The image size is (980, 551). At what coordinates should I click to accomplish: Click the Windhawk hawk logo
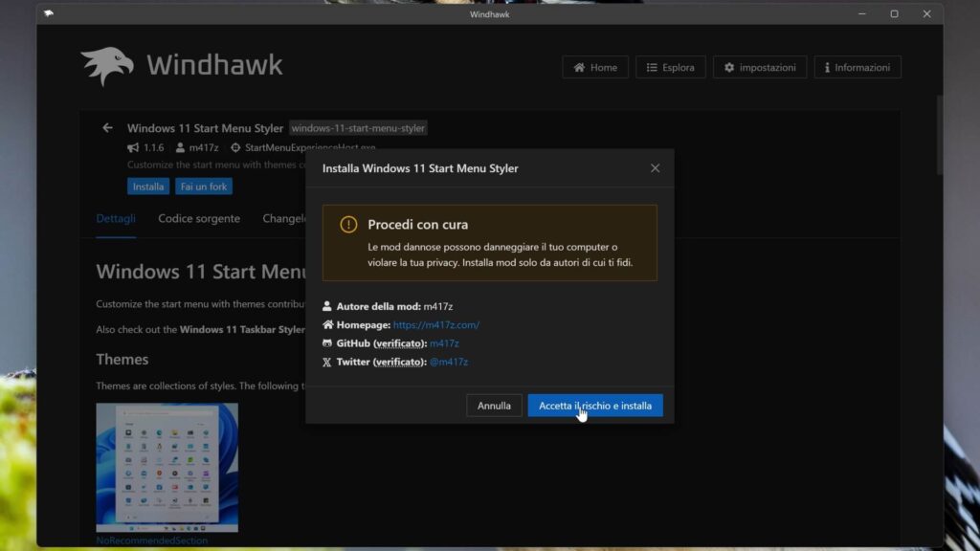(x=107, y=66)
